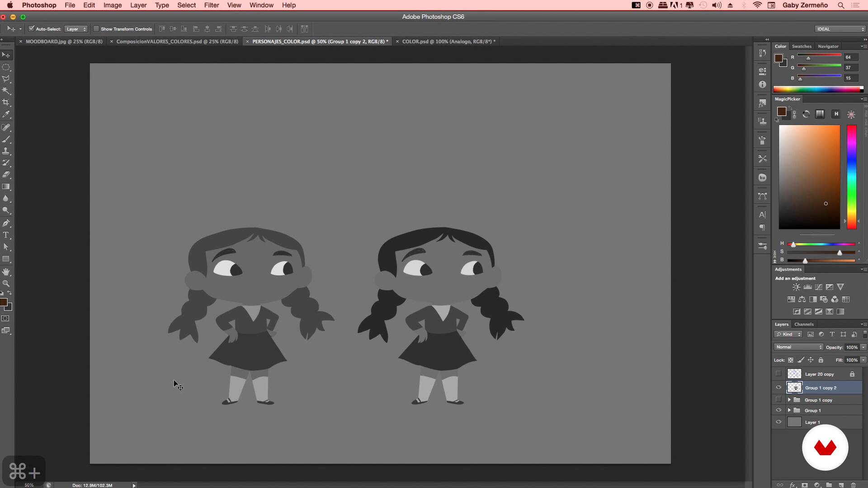
Task: Switch to the Navigator tab
Action: coord(828,46)
